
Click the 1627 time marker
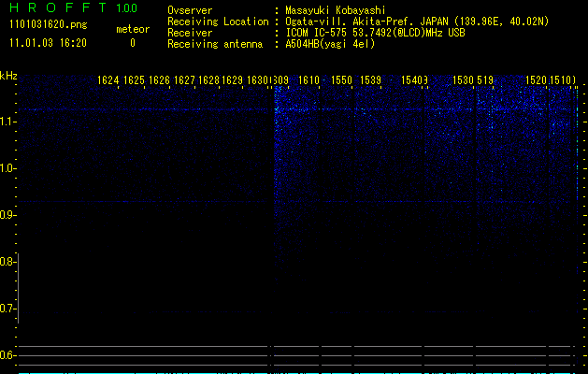point(184,80)
